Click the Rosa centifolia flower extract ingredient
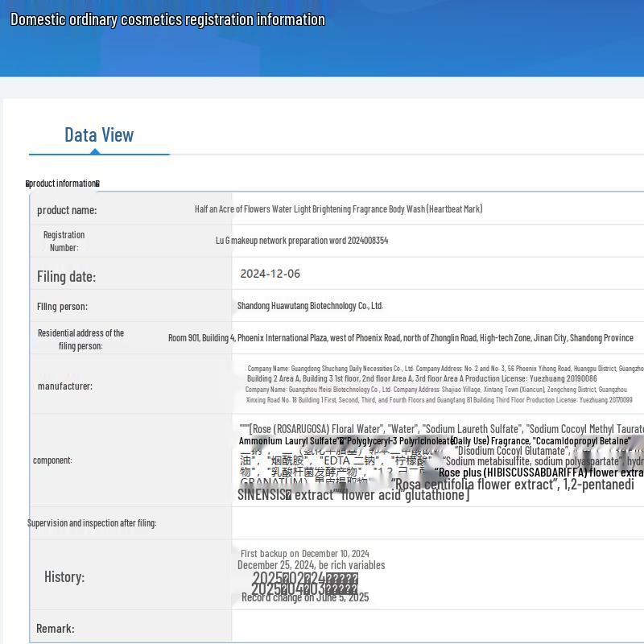This screenshot has width=644, height=644. coord(473,485)
